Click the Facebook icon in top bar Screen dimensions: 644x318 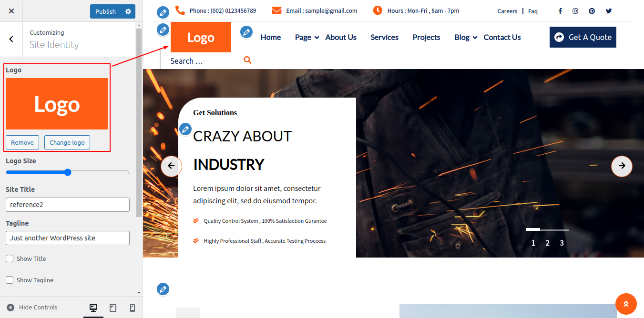[560, 11]
